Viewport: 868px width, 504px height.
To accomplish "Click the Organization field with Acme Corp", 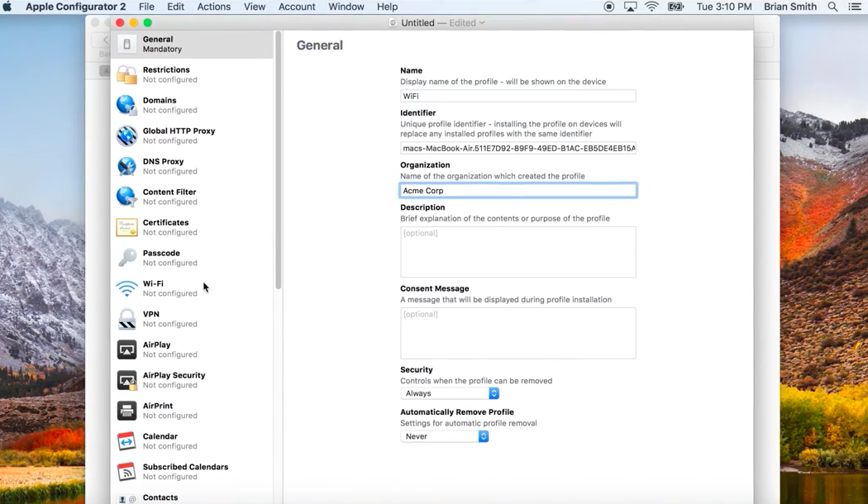I will pos(518,190).
